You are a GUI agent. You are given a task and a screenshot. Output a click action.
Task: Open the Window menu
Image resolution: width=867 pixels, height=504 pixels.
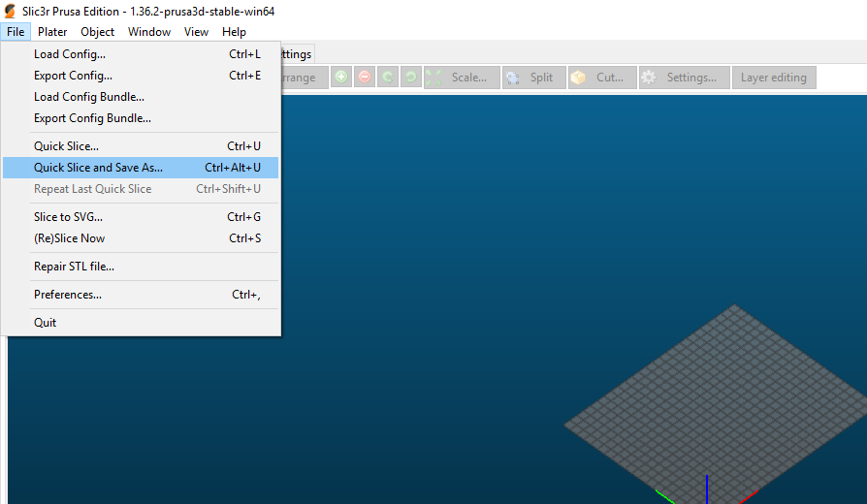click(149, 32)
